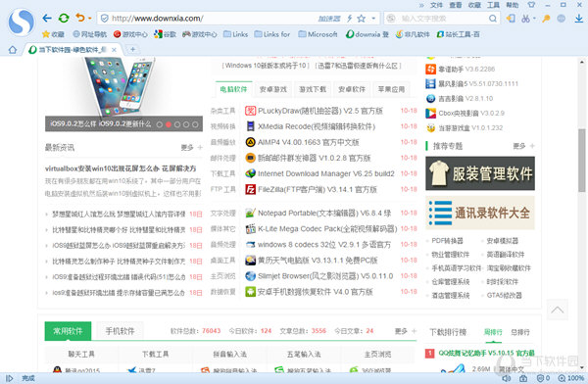Screen dimensions: 588x384
Task: Click the home icon beside the tabs
Action: point(13,50)
